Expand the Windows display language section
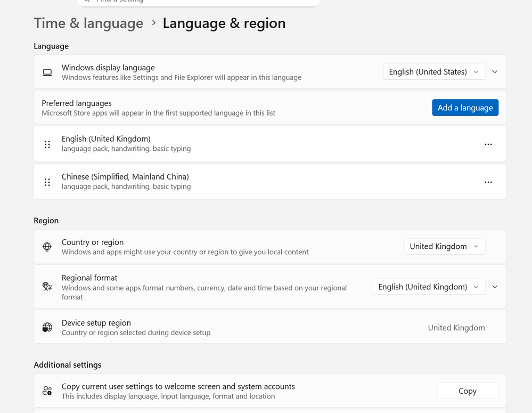Image resolution: width=532 pixels, height=413 pixels. tap(495, 72)
